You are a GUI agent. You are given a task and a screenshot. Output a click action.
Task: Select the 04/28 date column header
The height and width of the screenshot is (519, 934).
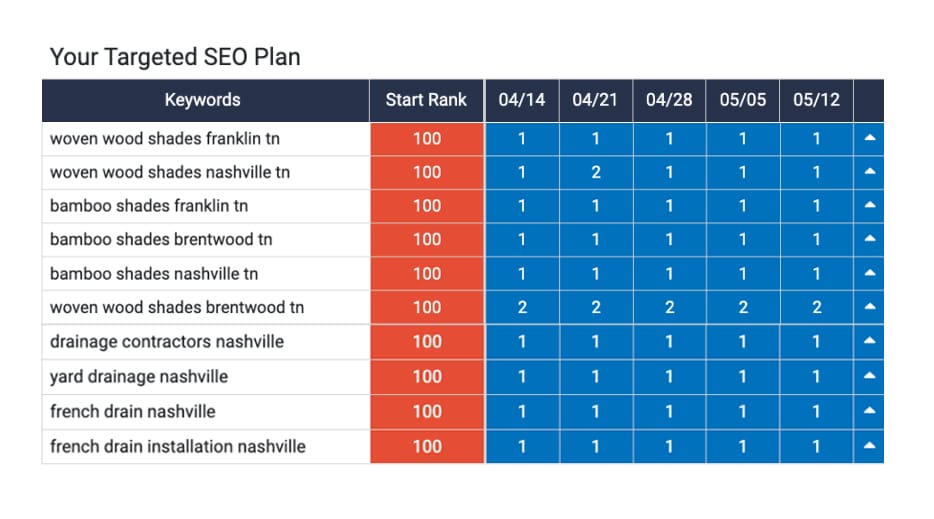(x=670, y=100)
